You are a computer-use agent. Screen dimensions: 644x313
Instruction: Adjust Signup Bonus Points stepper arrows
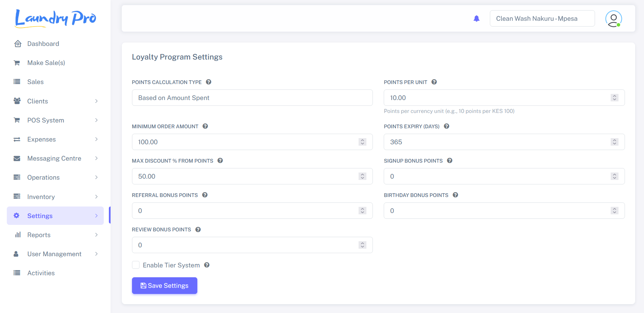pos(614,176)
